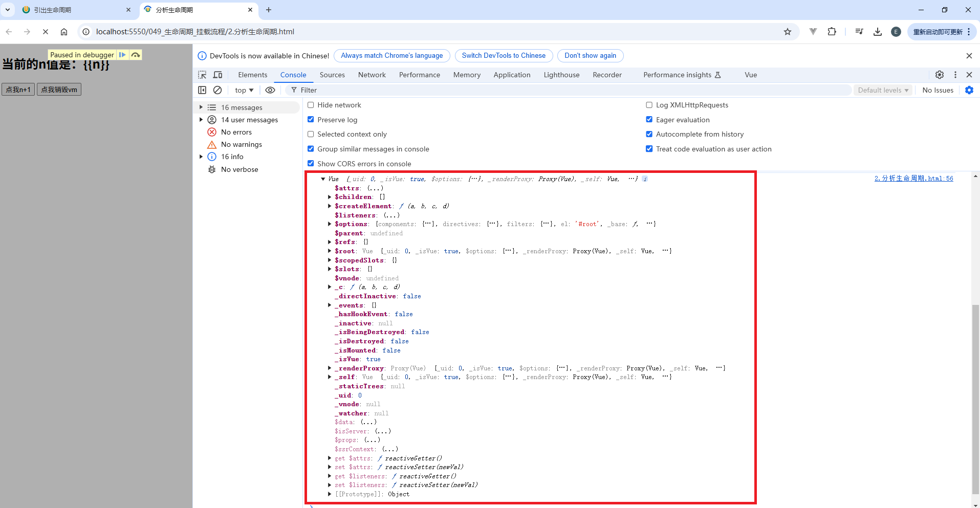The width and height of the screenshot is (980, 508).
Task: Hide the console sidebar panel icon
Action: 202,90
